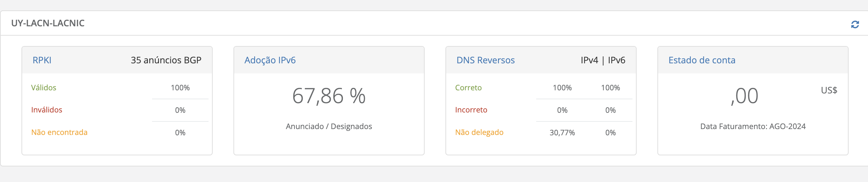This screenshot has width=868, height=182.
Task: Click the 35 anúncios BGP text
Action: [166, 60]
